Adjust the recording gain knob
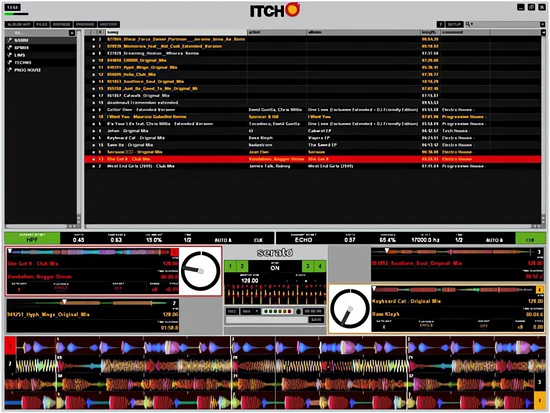Image resolution: width=550 pixels, height=413 pixels. click(298, 311)
